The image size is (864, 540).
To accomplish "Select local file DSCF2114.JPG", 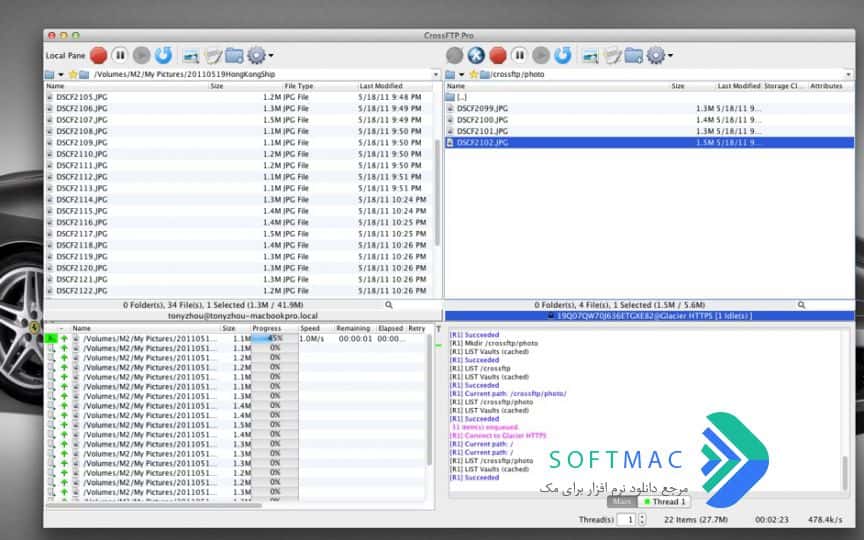I will 239,199.
